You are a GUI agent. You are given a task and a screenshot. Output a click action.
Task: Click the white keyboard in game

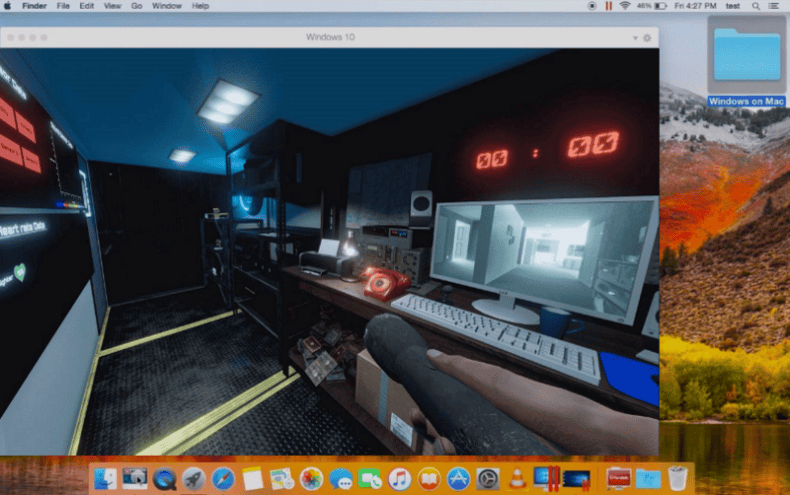[496, 338]
